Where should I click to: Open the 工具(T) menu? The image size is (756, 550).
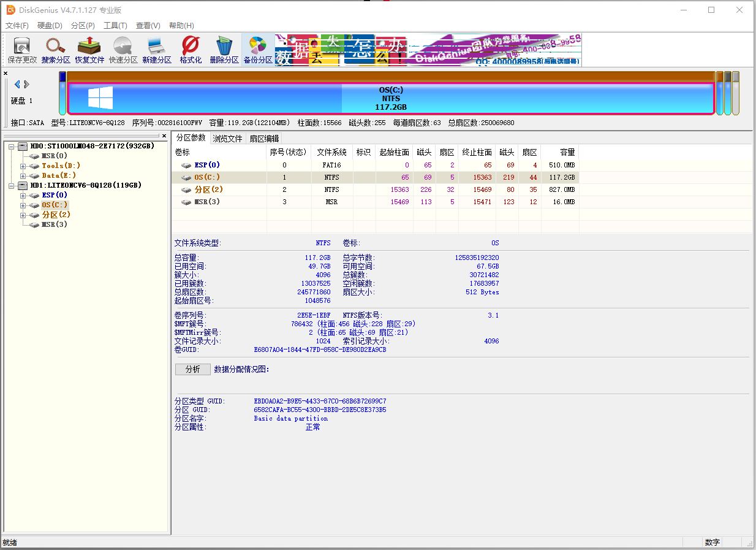click(115, 26)
